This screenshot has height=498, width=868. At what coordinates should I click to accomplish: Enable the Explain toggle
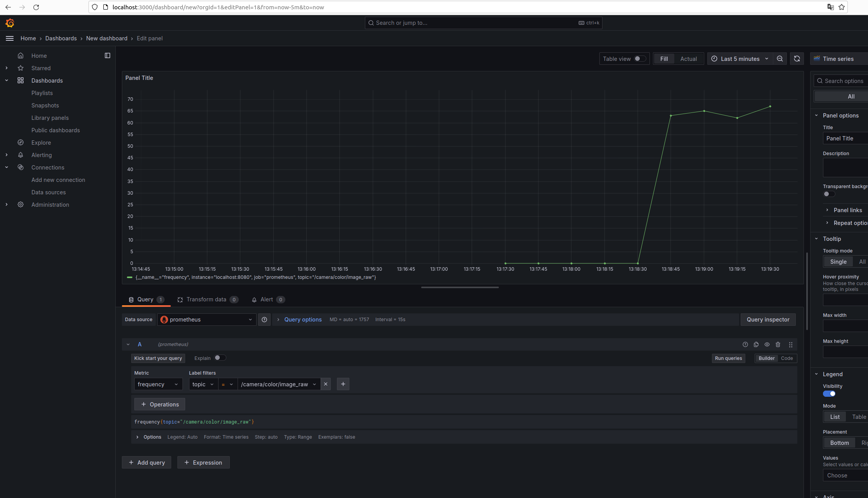[x=220, y=358]
